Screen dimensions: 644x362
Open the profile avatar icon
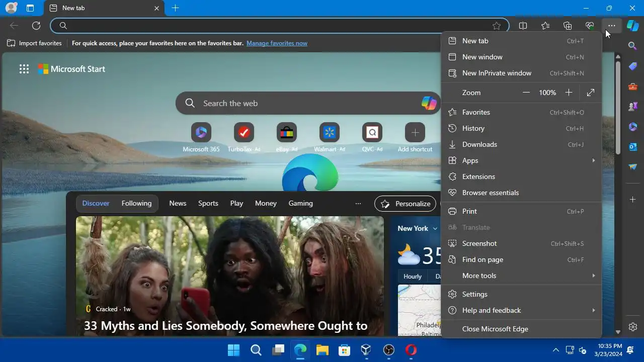point(11,8)
